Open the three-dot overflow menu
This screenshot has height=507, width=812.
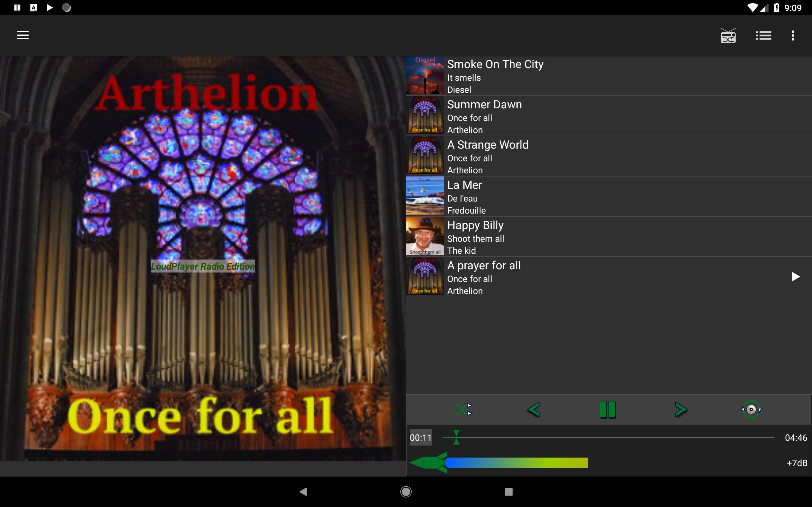[793, 35]
